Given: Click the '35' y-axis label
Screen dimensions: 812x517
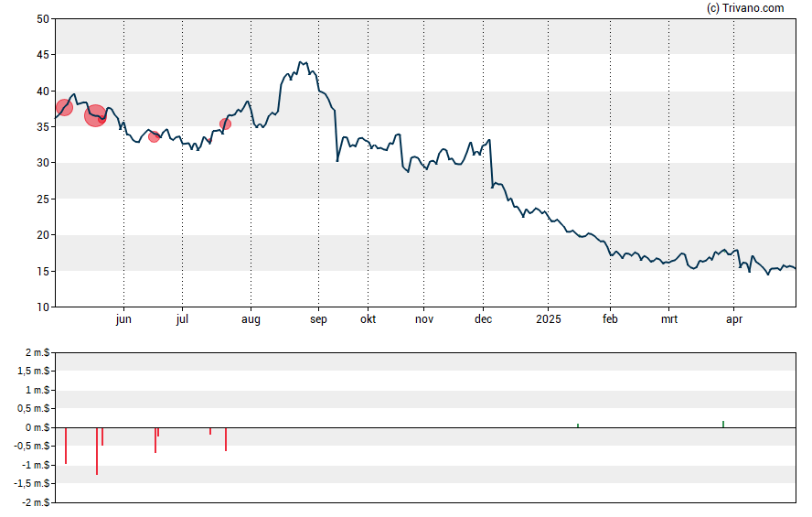Looking at the screenshot, I should tap(43, 127).
